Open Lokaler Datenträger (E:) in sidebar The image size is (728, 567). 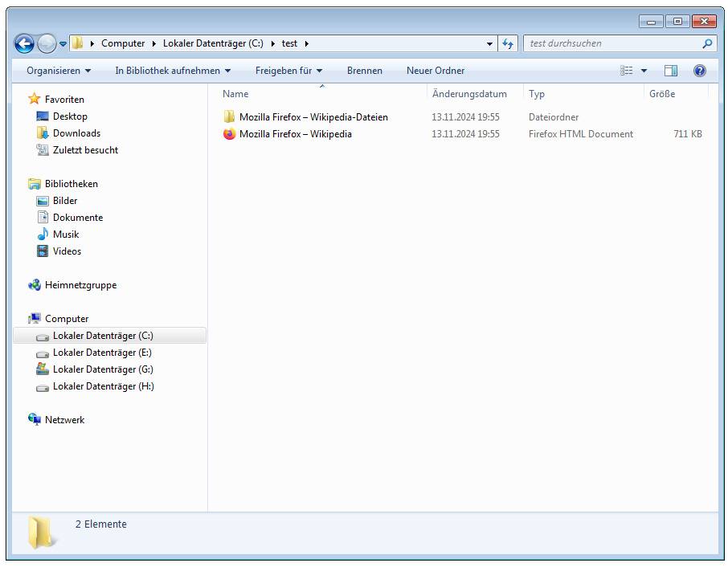102,353
